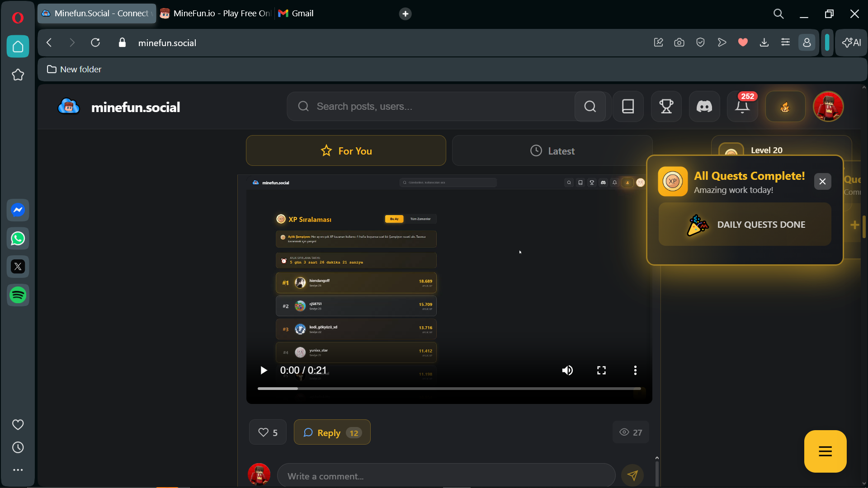This screenshot has height=488, width=868.
Task: Open Opera easy setup menu
Action: tap(785, 42)
